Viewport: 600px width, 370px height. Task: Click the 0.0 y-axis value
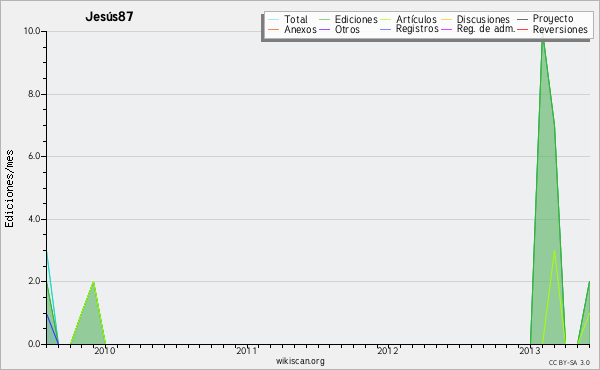[x=34, y=344]
